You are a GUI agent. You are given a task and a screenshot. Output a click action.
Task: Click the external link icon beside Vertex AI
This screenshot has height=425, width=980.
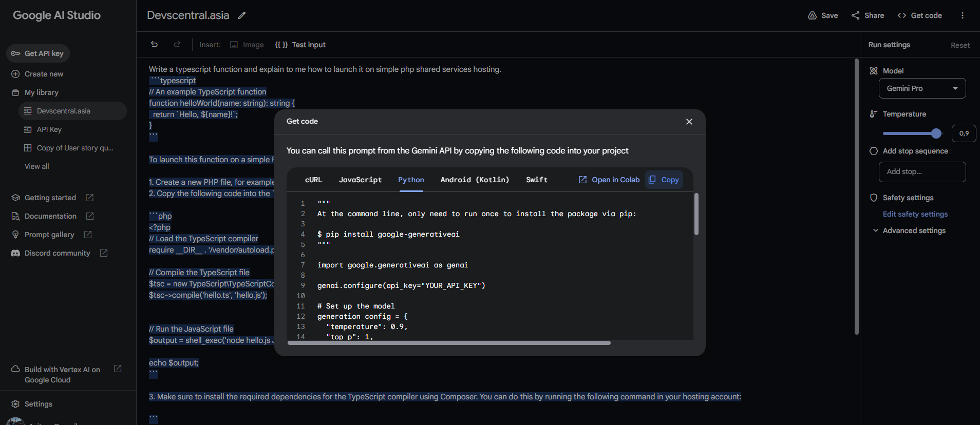(x=118, y=369)
